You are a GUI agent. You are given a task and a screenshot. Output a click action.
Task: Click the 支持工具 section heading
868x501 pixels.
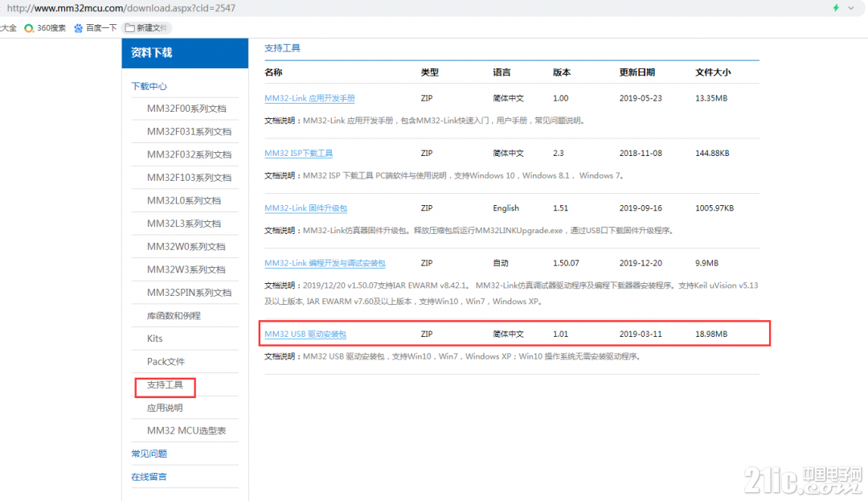click(282, 48)
